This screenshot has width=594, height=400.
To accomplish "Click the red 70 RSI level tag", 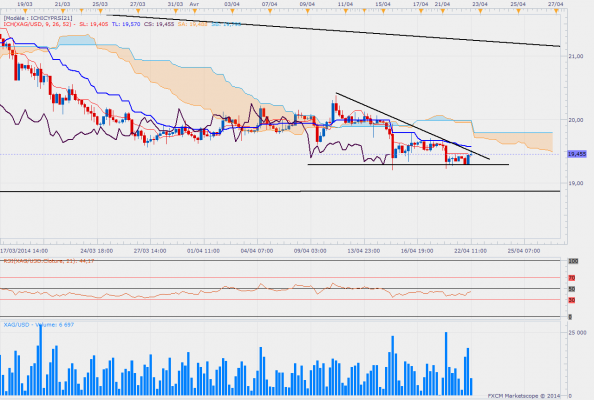I will tap(572, 278).
